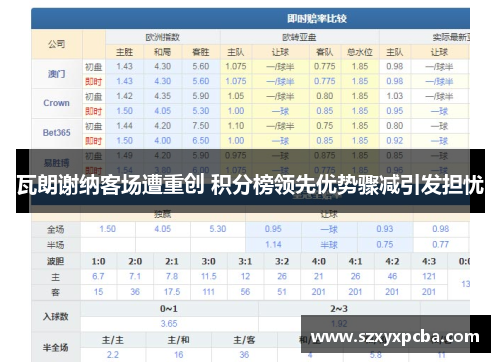Click the 半场 row label

click(x=55, y=245)
